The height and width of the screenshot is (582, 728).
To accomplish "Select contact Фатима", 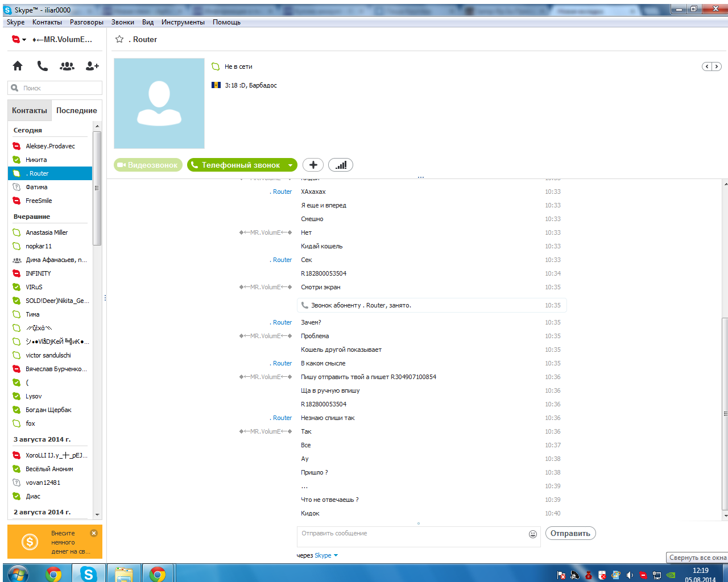I will tap(50, 187).
